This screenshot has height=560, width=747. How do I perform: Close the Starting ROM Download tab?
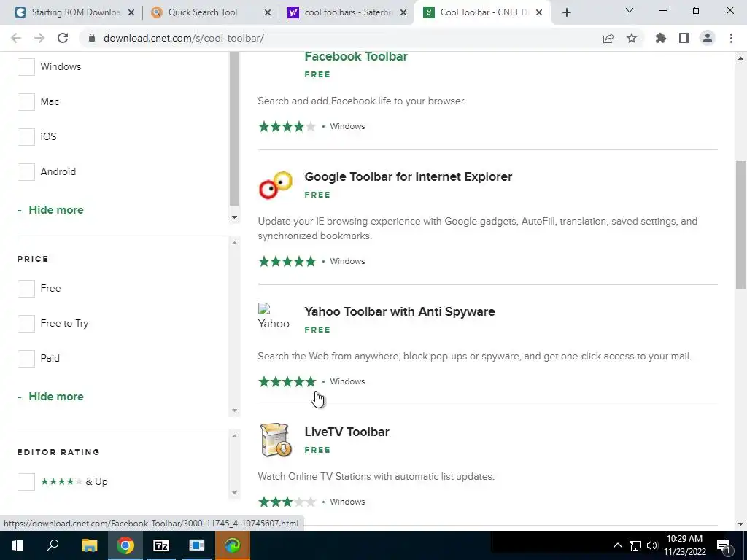[x=131, y=13]
